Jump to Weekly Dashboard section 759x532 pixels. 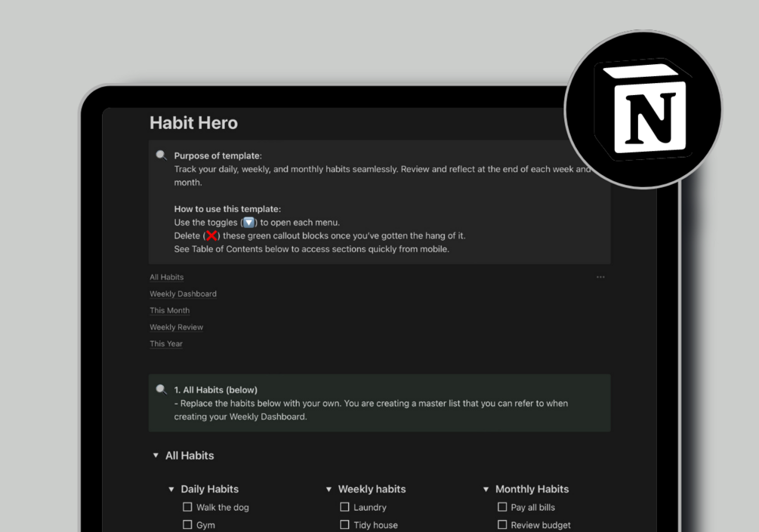183,294
